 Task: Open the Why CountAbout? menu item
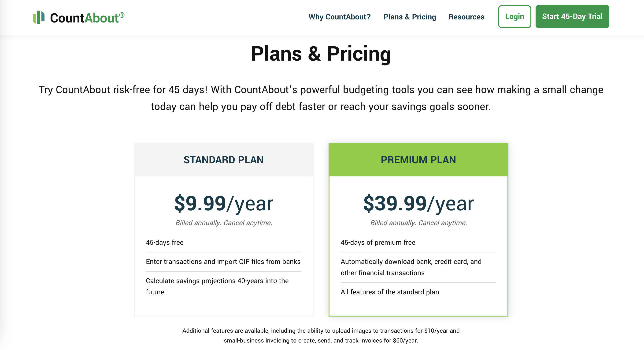(x=339, y=17)
